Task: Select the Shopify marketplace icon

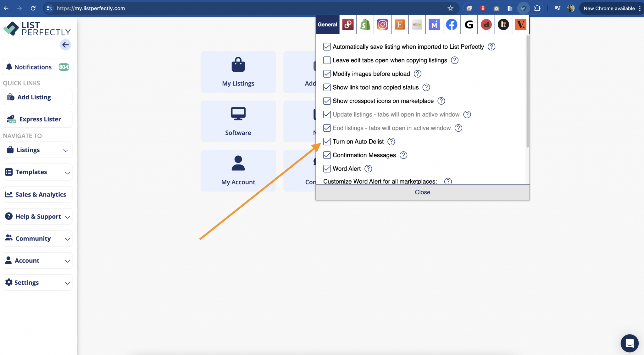Action: click(x=365, y=25)
